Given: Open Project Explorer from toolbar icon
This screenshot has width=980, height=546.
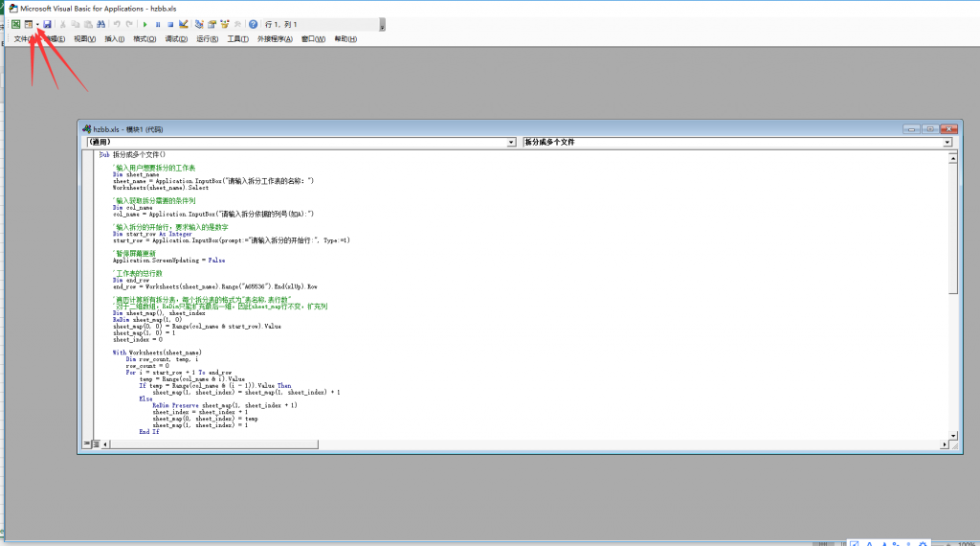Looking at the screenshot, I should 198,24.
